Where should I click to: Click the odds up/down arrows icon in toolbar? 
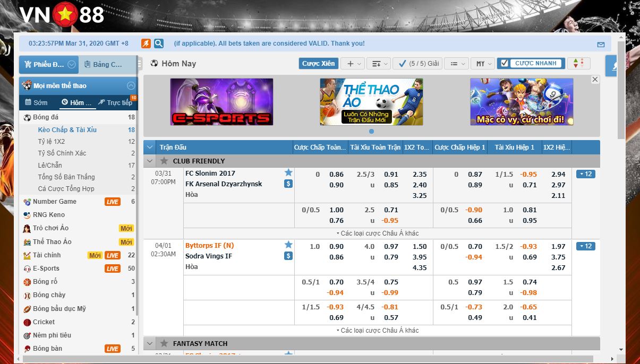(578, 64)
